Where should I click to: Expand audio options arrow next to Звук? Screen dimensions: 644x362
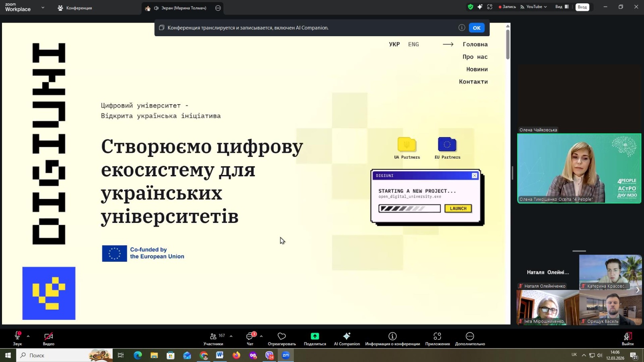pyautogui.click(x=28, y=336)
